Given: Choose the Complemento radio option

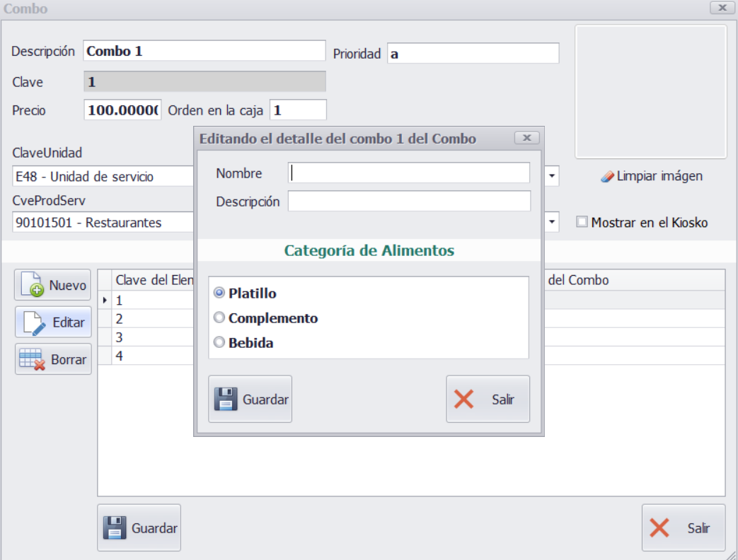Looking at the screenshot, I should [219, 318].
